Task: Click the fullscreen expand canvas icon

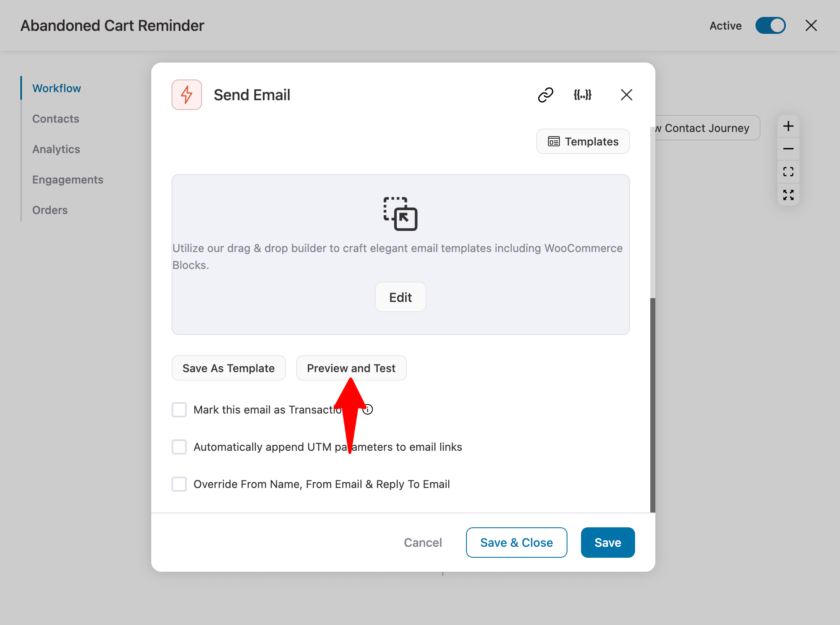Action: click(788, 195)
